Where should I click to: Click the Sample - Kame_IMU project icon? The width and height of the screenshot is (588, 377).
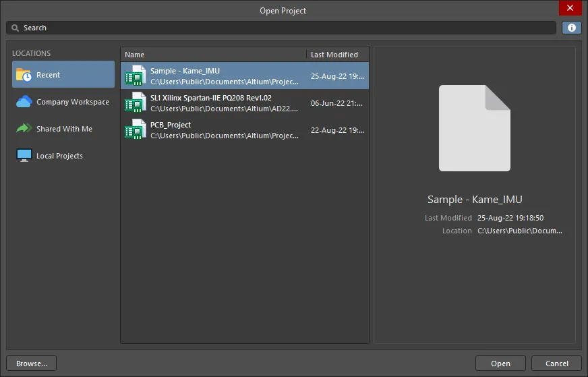pyautogui.click(x=136, y=76)
